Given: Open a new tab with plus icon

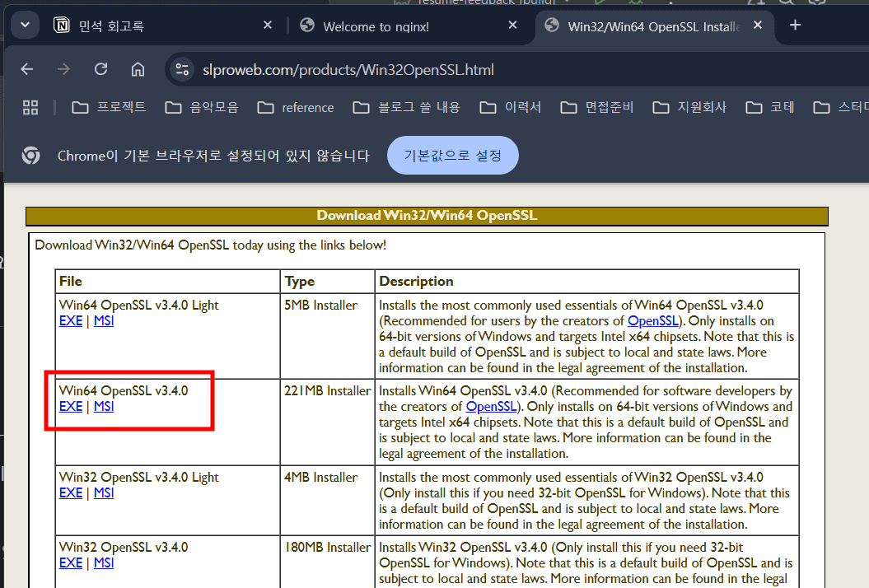Looking at the screenshot, I should 795,26.
